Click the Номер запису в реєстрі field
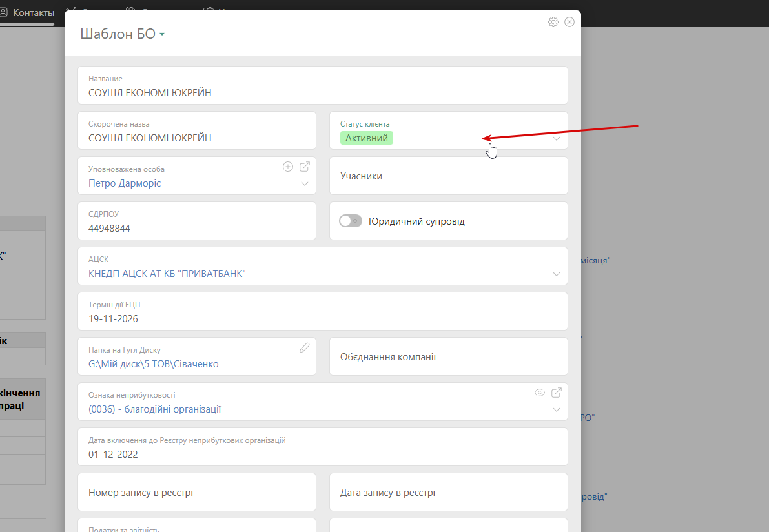Viewport: 769px width, 532px height. pyautogui.click(x=197, y=492)
